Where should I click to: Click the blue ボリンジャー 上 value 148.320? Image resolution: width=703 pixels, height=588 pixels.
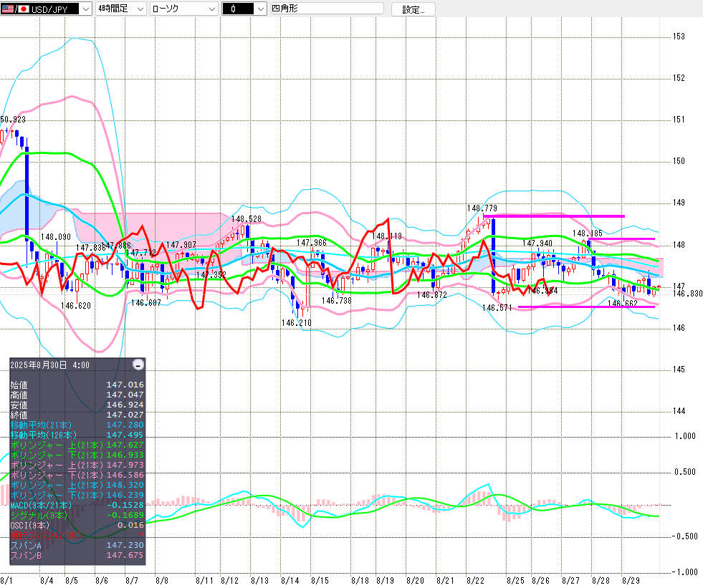125,485
